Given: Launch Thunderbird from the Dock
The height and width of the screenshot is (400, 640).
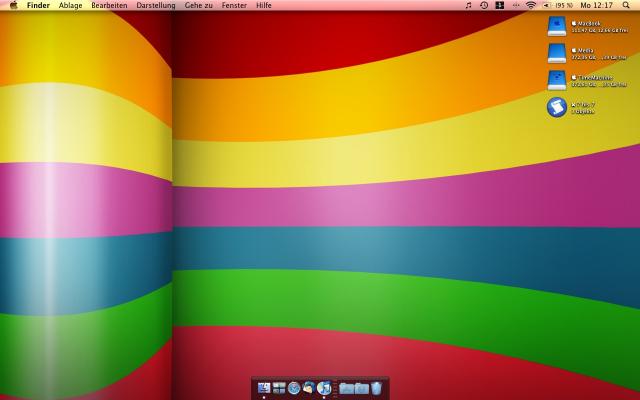Looking at the screenshot, I should pos(309,388).
